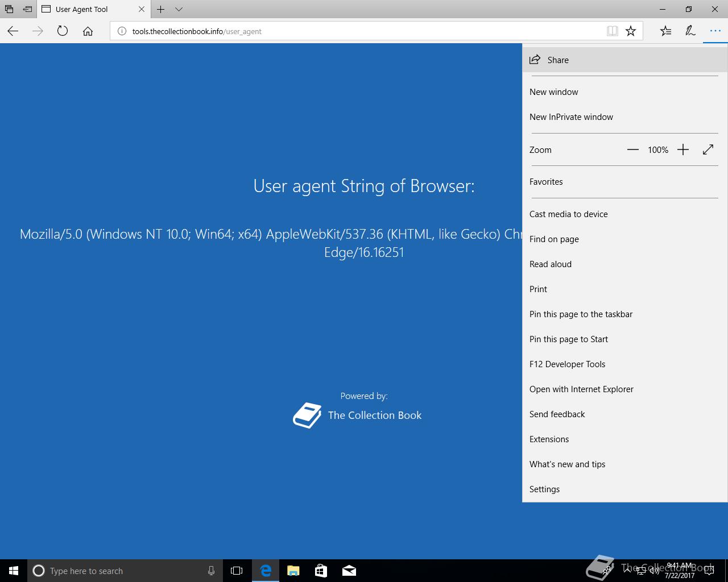
Task: Show tabs you've set aside icon
Action: pyautogui.click(x=9, y=9)
